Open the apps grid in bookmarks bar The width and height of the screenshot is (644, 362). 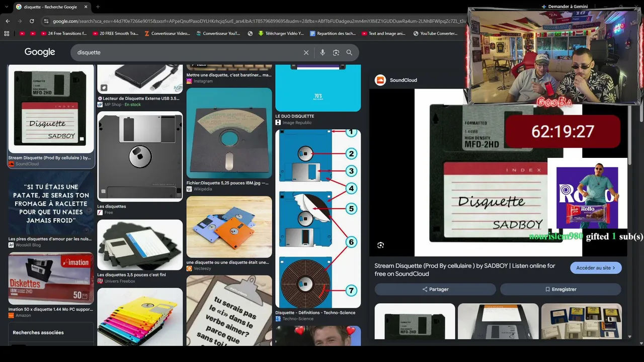7,34
